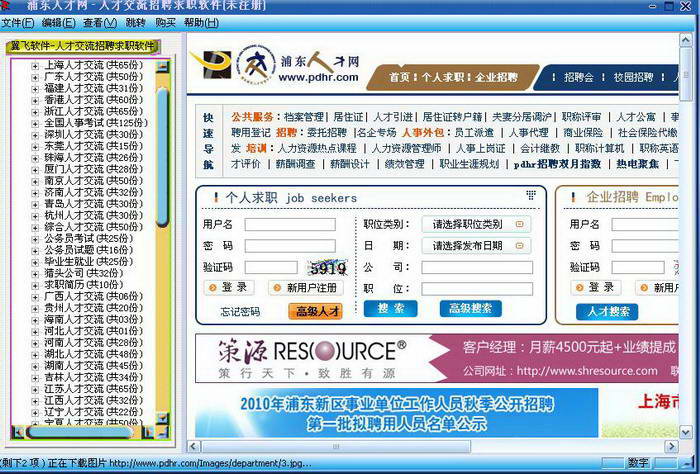Image resolution: width=700 pixels, height=474 pixels.
Task: Click the left panel's top scroll-up arrow
Action: pyautogui.click(x=162, y=66)
